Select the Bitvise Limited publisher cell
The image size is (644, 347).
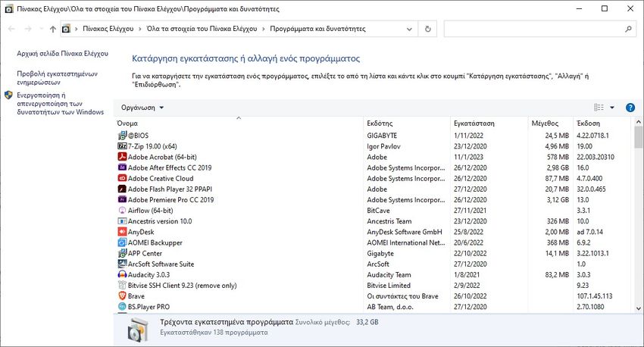[x=389, y=286]
